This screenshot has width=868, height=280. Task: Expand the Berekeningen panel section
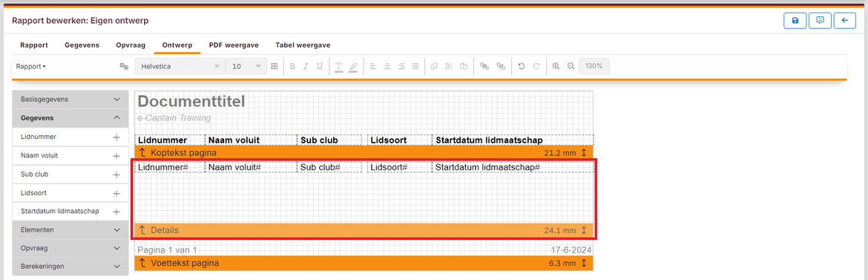click(x=70, y=266)
